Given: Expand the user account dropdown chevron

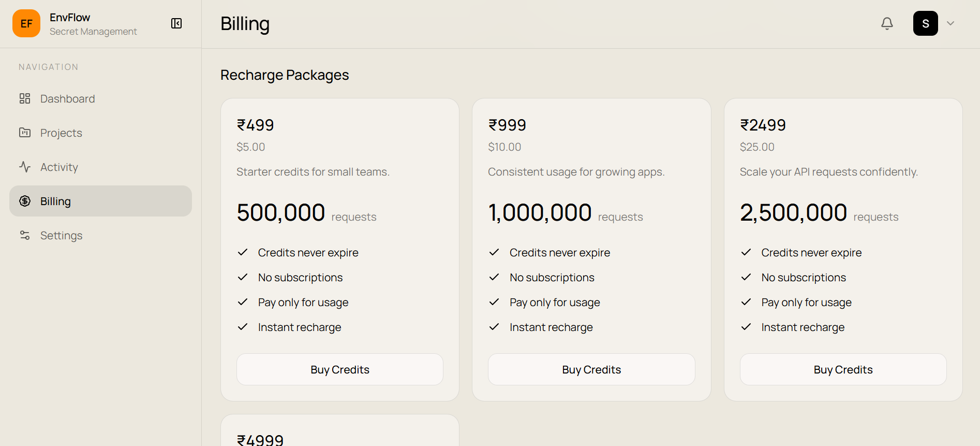Looking at the screenshot, I should pyautogui.click(x=951, y=23).
